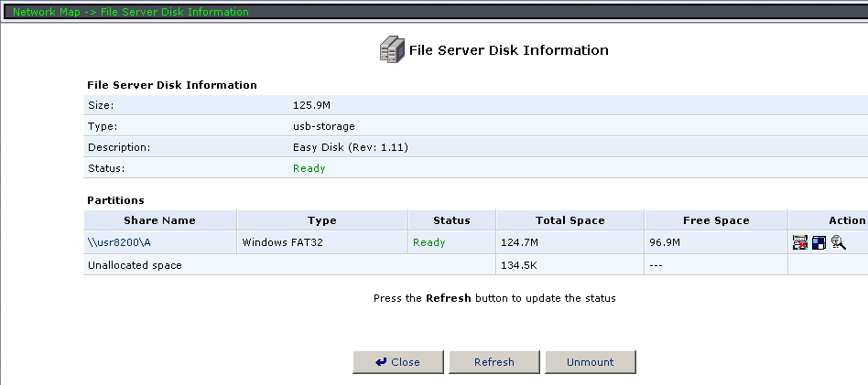
Task: Click the Unmount button
Action: 591,362
